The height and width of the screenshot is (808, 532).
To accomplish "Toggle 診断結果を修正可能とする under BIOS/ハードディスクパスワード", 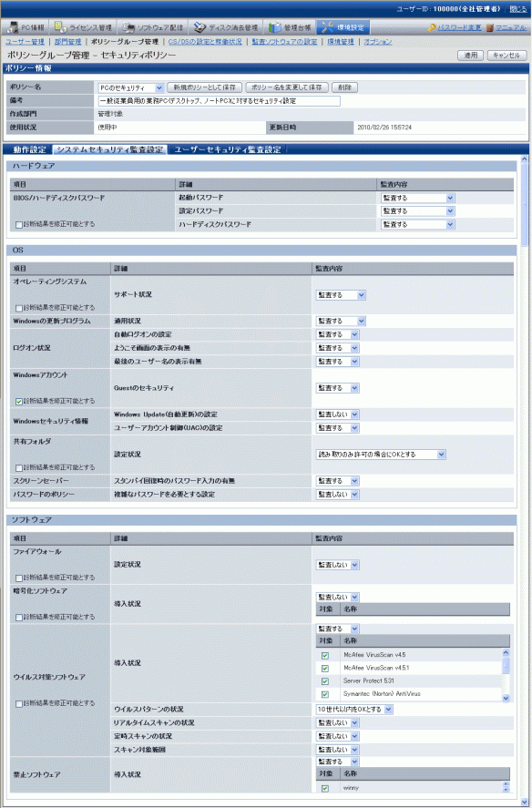I will [x=19, y=225].
